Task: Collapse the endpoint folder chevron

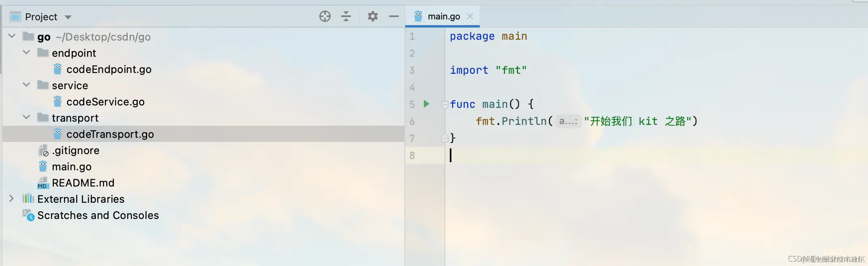Action: 26,52
